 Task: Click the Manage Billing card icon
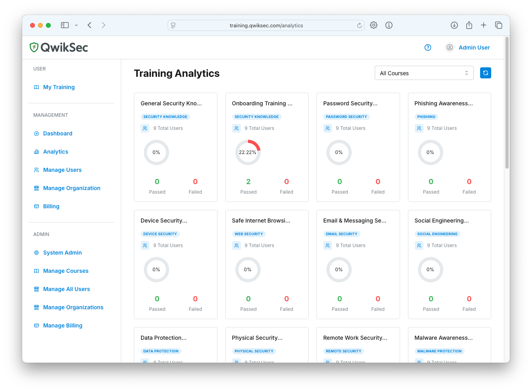point(36,325)
